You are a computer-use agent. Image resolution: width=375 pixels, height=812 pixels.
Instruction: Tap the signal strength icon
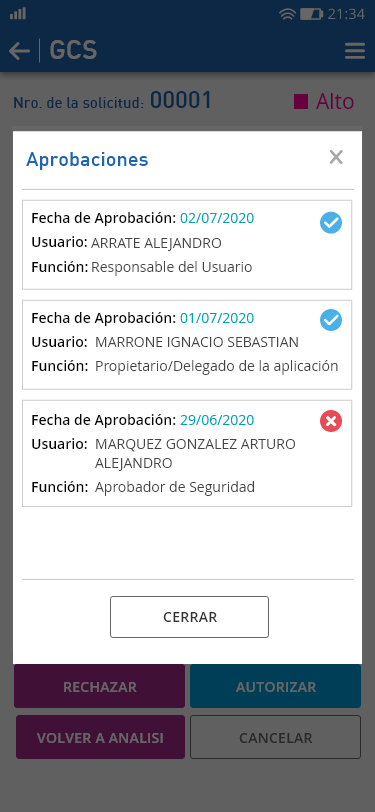[x=18, y=13]
